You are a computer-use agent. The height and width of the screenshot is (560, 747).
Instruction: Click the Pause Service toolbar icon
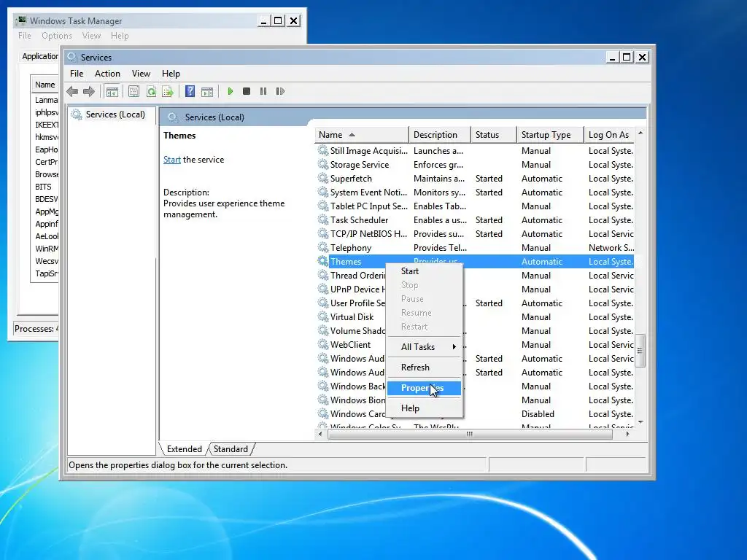tap(263, 91)
